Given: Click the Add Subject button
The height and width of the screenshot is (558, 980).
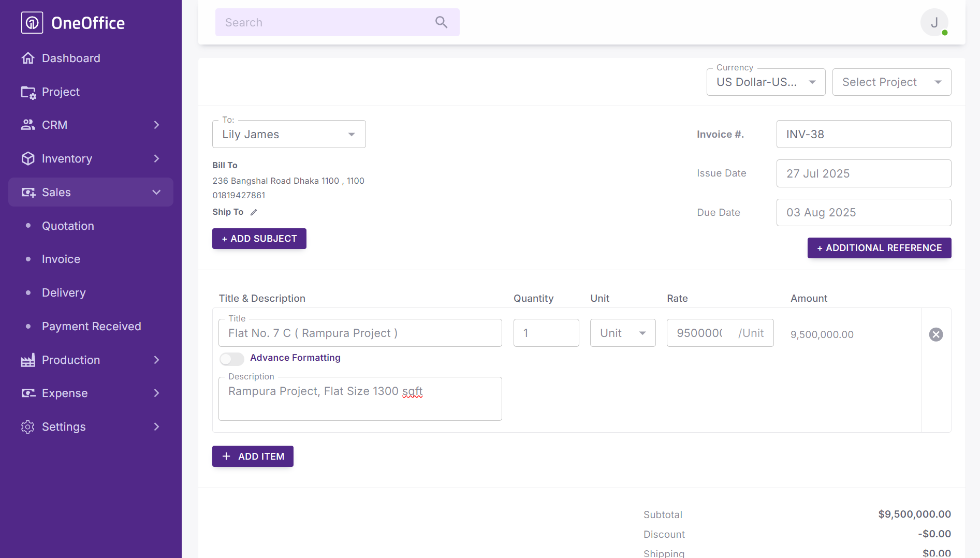Looking at the screenshot, I should coord(259,239).
